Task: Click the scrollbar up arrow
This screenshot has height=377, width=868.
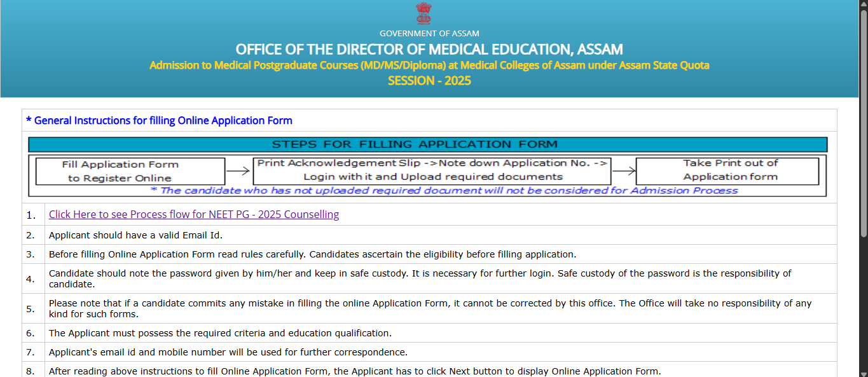Action: pyautogui.click(x=864, y=4)
